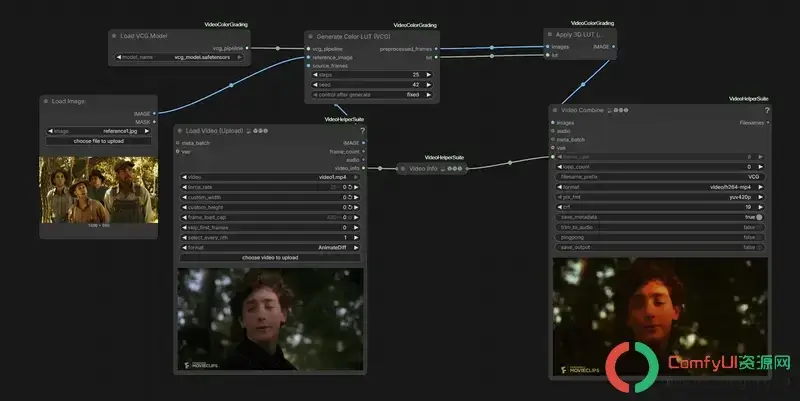This screenshot has width=800, height=401.
Task: Click frame_load_cap value field
Action: (x=270, y=217)
